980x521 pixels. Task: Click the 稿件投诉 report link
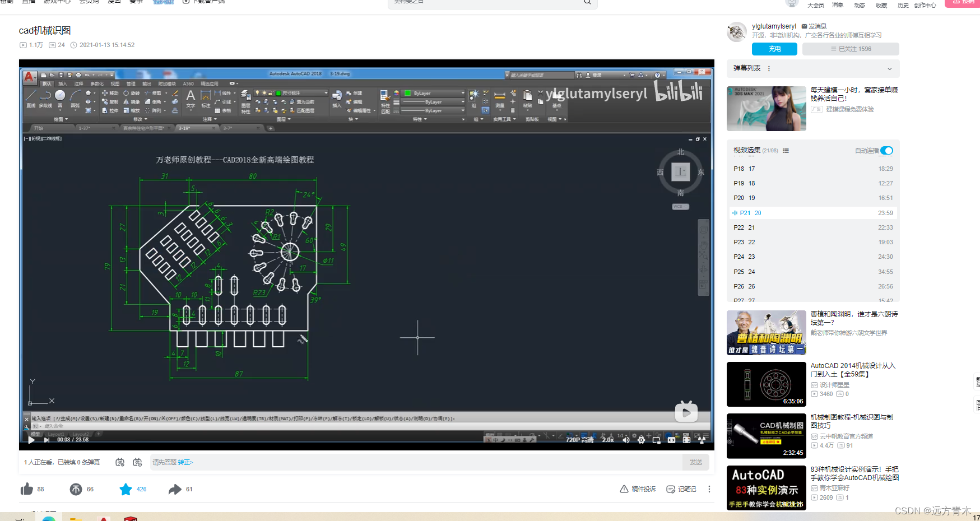tap(638, 489)
